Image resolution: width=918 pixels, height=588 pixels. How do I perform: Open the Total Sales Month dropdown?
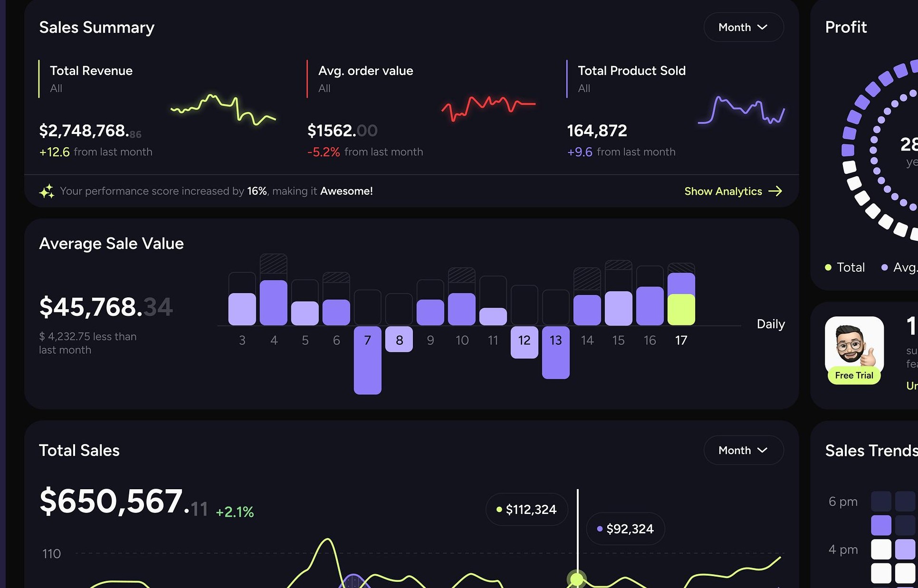click(x=743, y=450)
